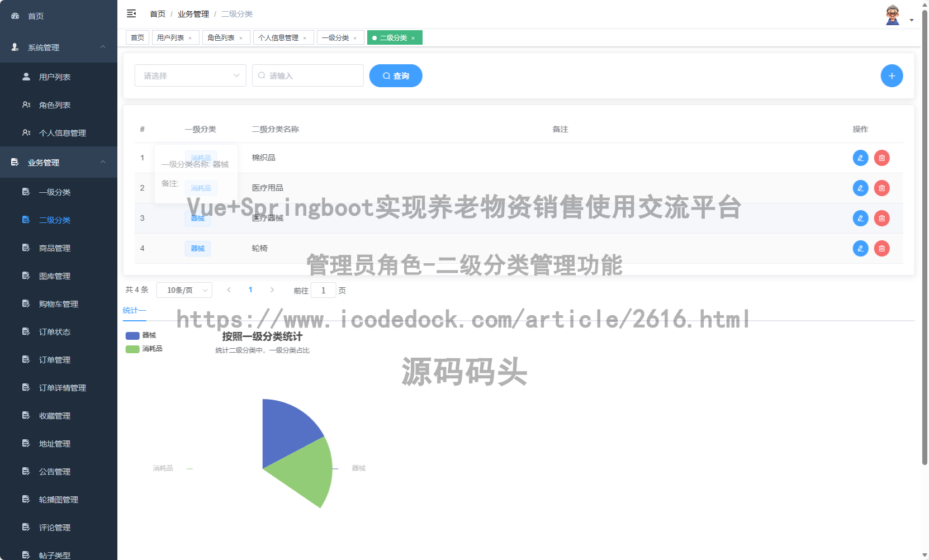Click the 查询 search button
929x560 pixels.
(395, 75)
